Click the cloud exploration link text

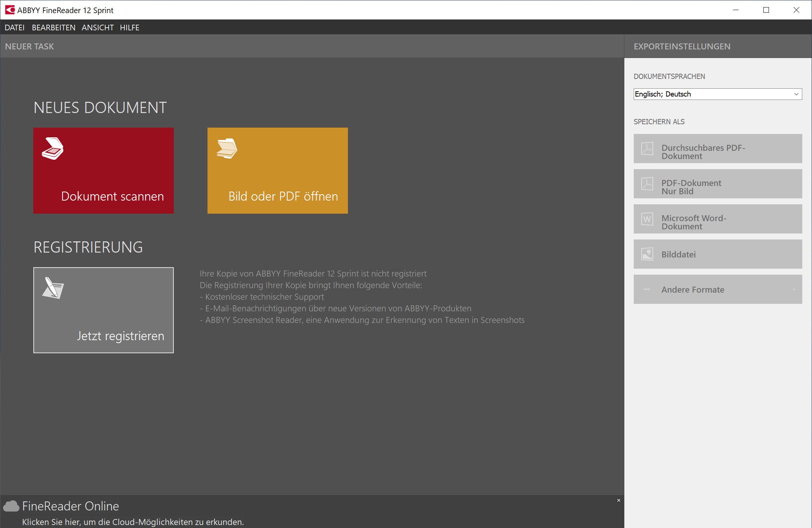point(133,522)
